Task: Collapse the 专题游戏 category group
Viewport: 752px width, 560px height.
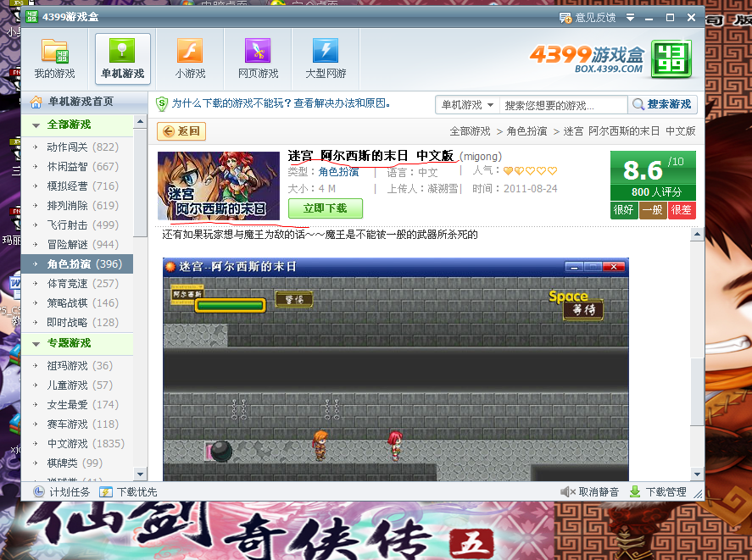Action: pos(36,344)
